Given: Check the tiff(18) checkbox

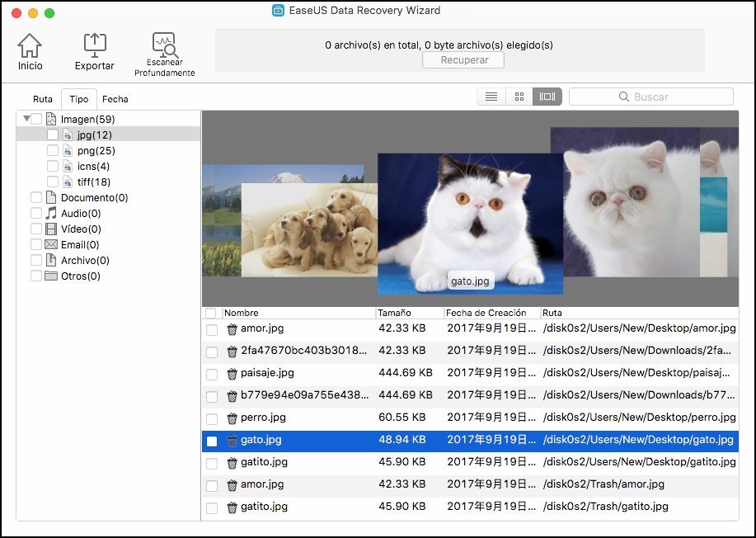Looking at the screenshot, I should 53,182.
